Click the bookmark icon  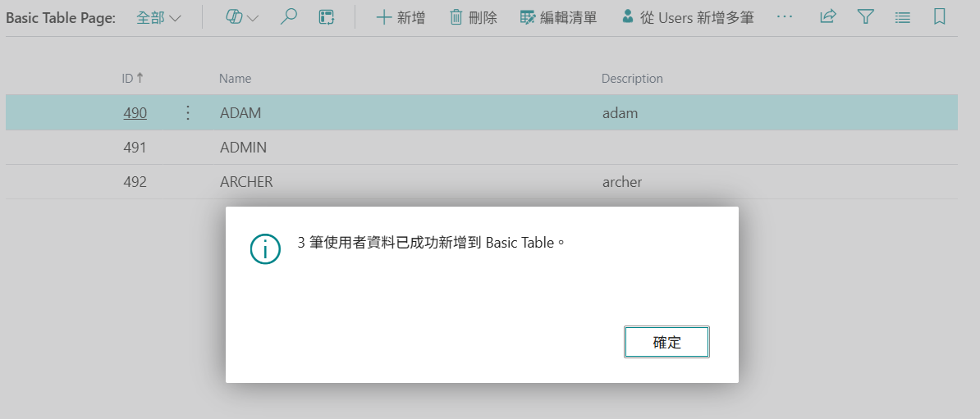[940, 17]
